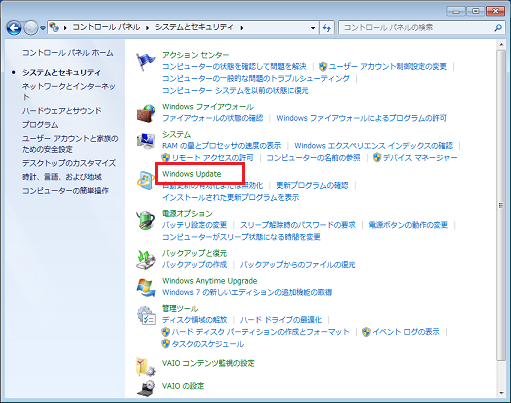511x403 pixels.
Task: Click the VAIO の設定 laptop icon
Action: point(146,389)
